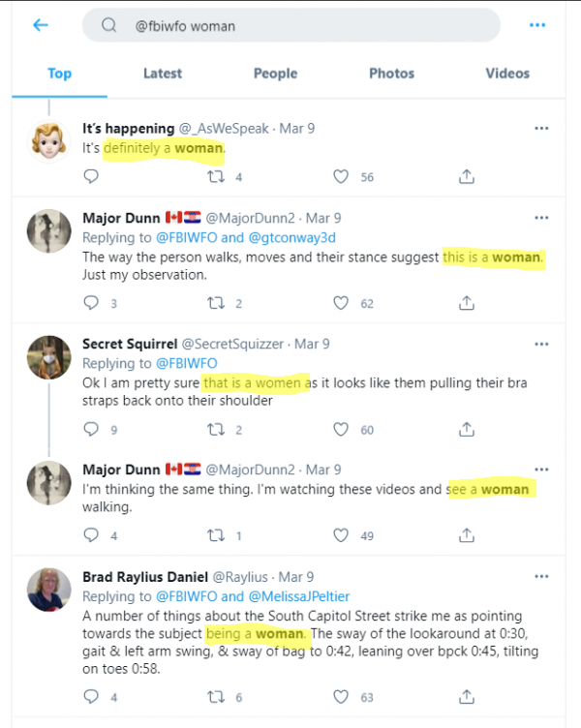Retweet Secret Squirrel's tweet

click(x=217, y=429)
